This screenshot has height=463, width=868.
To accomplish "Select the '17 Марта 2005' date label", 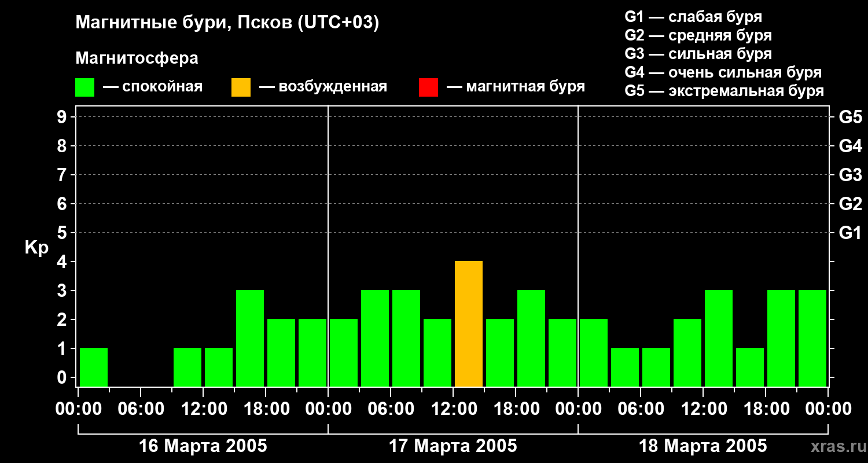I will [x=453, y=446].
